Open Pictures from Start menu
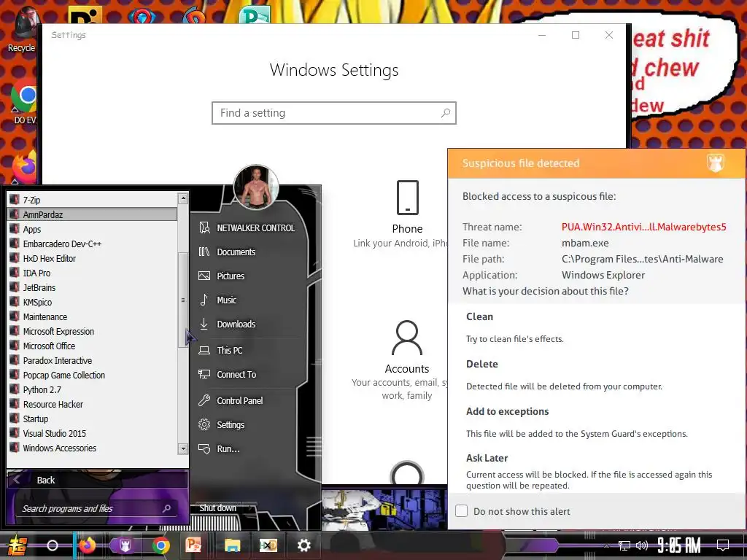This screenshot has height=560, width=747. click(248, 276)
